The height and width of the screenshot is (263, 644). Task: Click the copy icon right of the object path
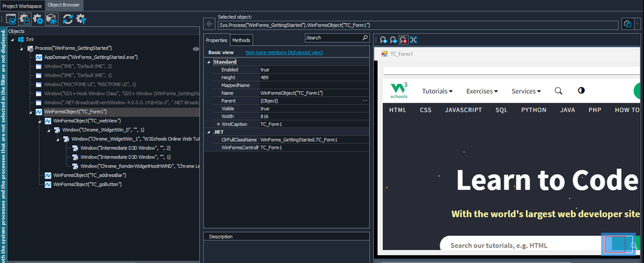pos(627,24)
